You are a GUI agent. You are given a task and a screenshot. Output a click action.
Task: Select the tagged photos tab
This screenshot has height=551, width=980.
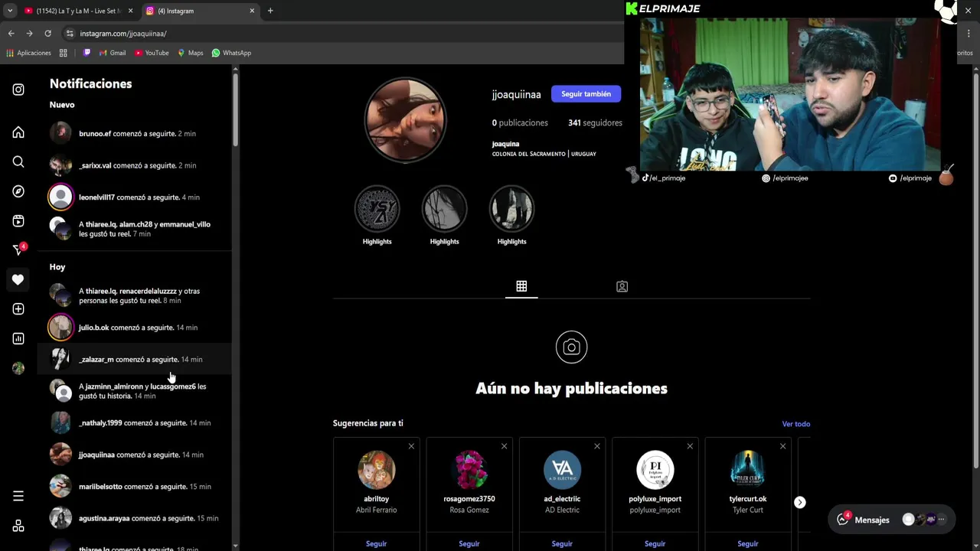tap(622, 286)
